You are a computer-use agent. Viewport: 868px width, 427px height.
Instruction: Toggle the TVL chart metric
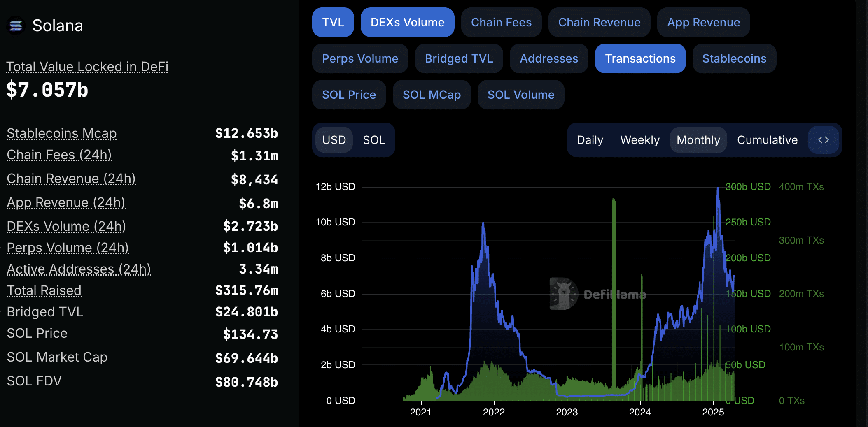(x=333, y=22)
